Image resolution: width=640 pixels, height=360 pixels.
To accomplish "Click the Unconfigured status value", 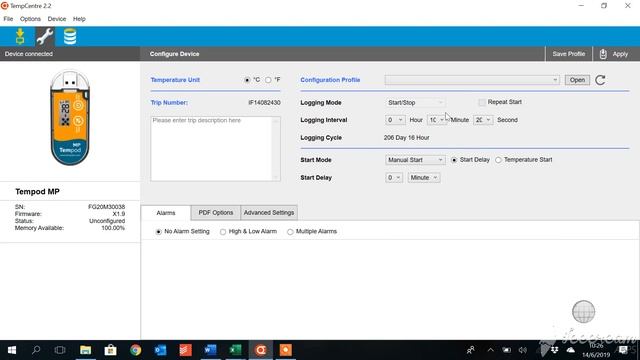I will (x=107, y=221).
